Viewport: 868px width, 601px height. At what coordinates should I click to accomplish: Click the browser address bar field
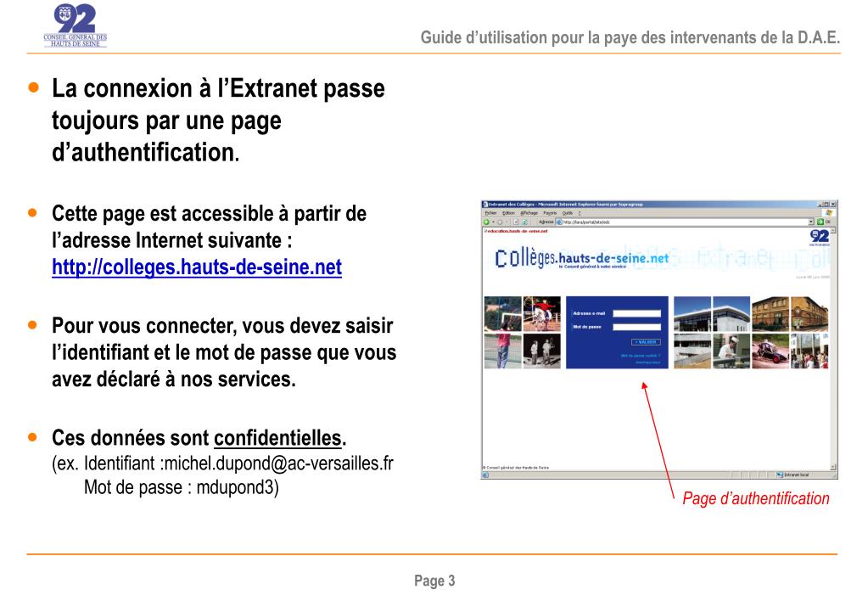point(684,222)
